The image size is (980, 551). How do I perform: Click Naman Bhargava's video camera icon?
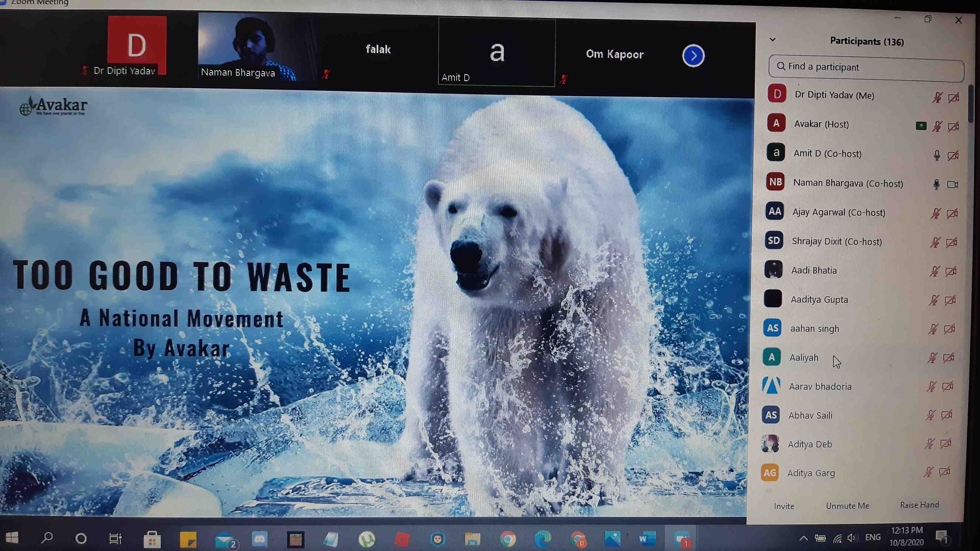(x=953, y=185)
